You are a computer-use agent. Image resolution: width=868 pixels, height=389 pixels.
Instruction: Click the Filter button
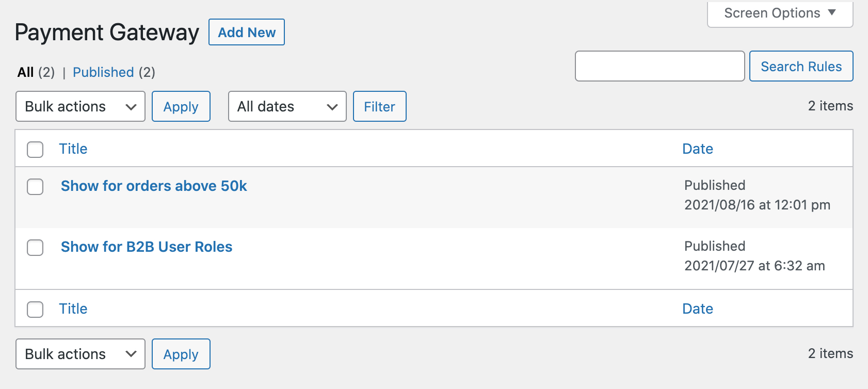pos(379,106)
